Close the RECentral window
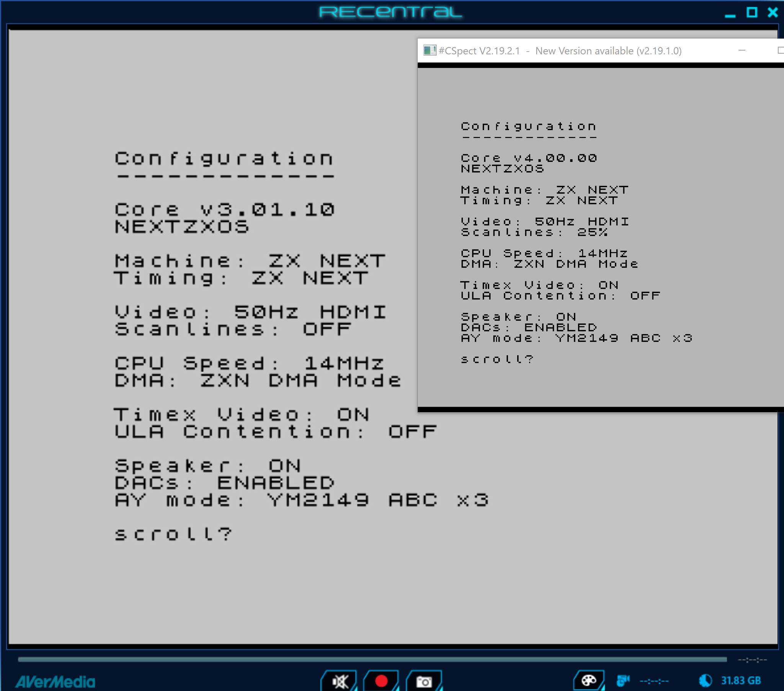This screenshot has height=691, width=784. (x=773, y=12)
